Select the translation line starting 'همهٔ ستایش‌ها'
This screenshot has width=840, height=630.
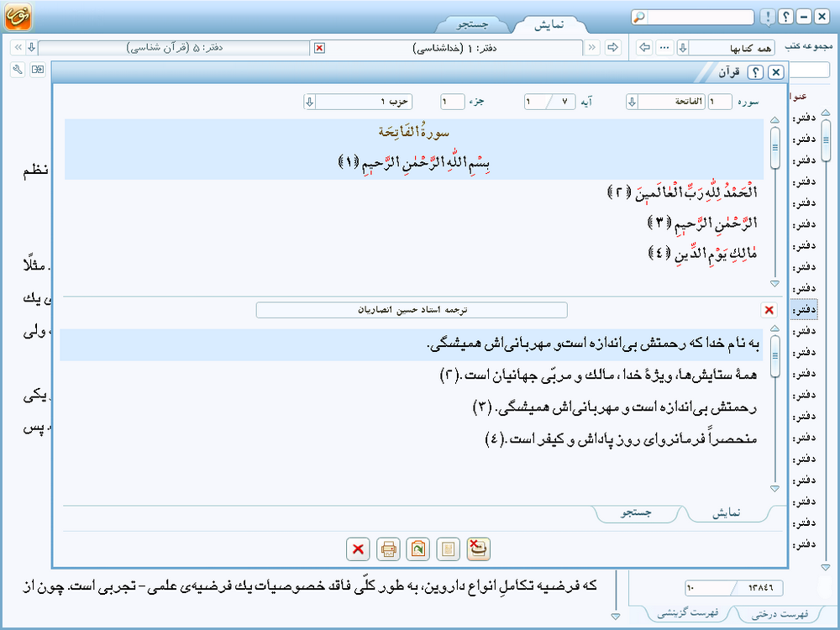(598, 375)
